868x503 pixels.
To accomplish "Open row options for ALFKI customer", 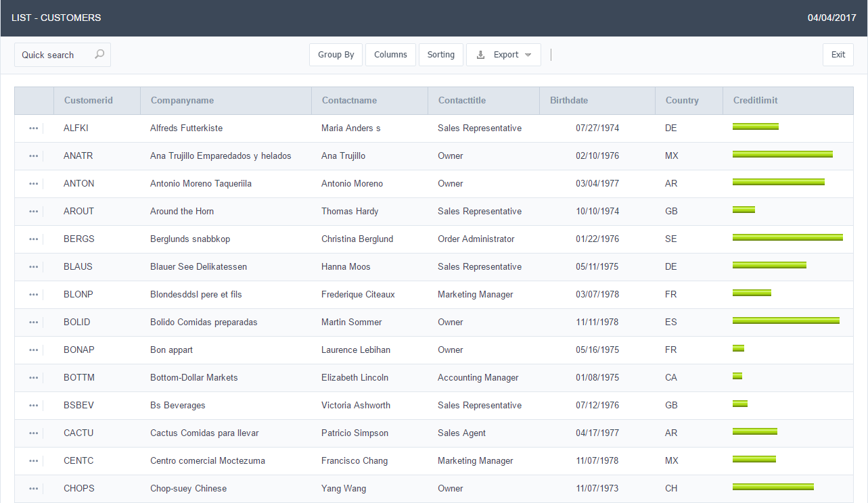I will coord(34,128).
